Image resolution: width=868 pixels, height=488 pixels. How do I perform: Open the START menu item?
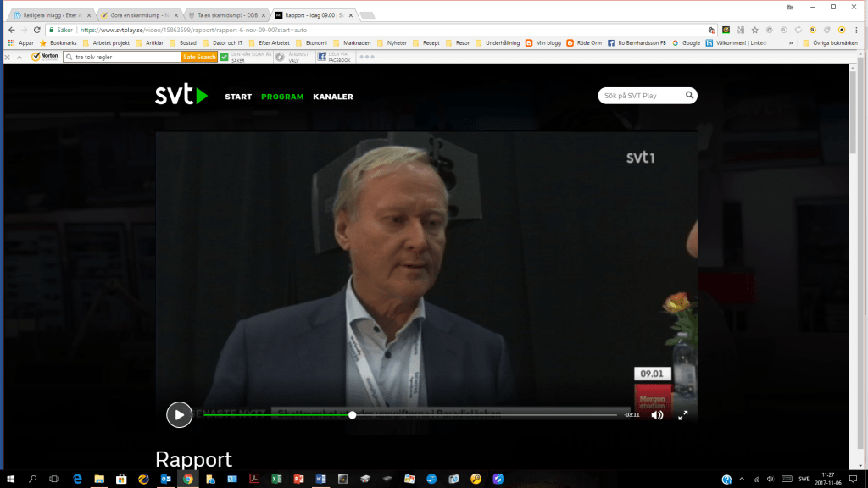point(238,97)
